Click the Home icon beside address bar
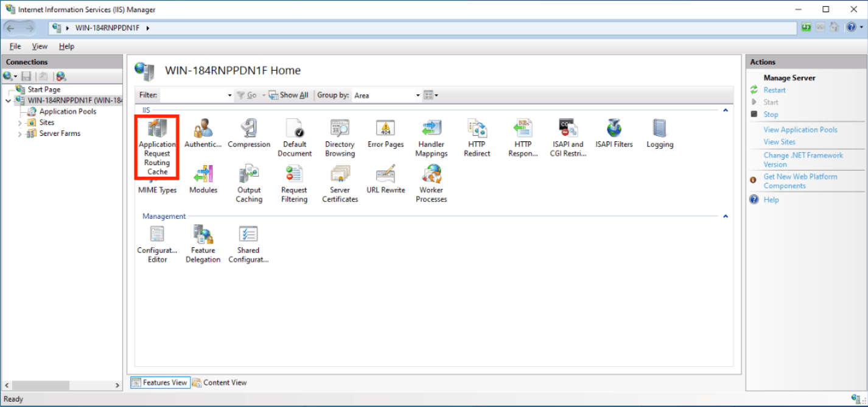Screen dimensions: 868x407 click(835, 27)
